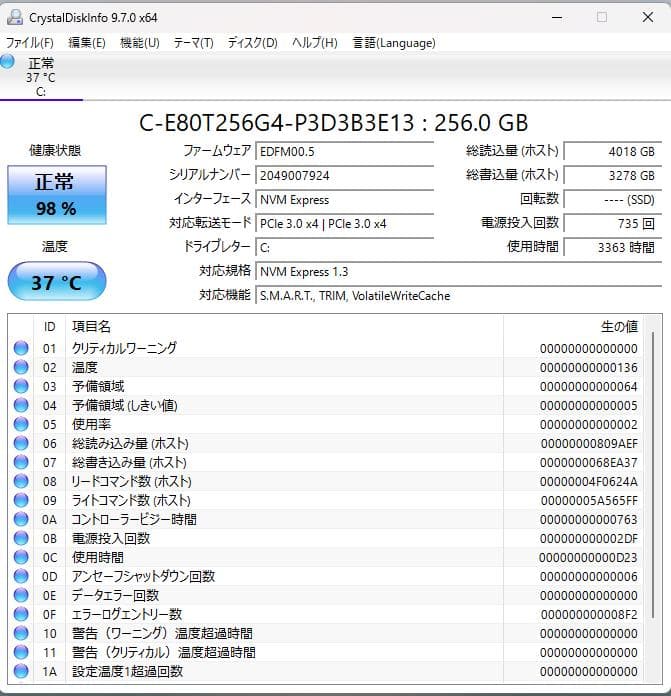The width and height of the screenshot is (671, 696).
Task: Click raw value 00000000008F2
Action: [x=589, y=615]
